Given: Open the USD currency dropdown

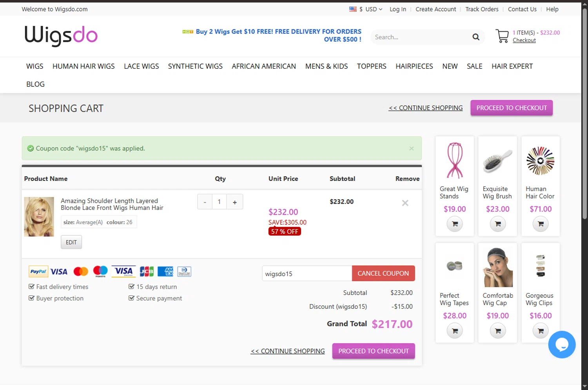Looking at the screenshot, I should pyautogui.click(x=371, y=9).
